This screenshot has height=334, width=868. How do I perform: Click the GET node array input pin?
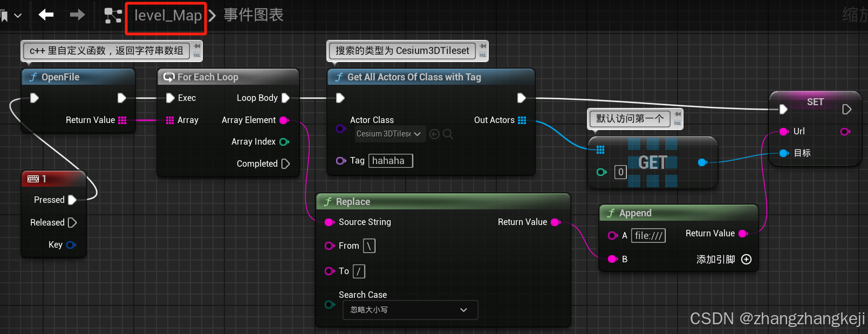(x=600, y=150)
